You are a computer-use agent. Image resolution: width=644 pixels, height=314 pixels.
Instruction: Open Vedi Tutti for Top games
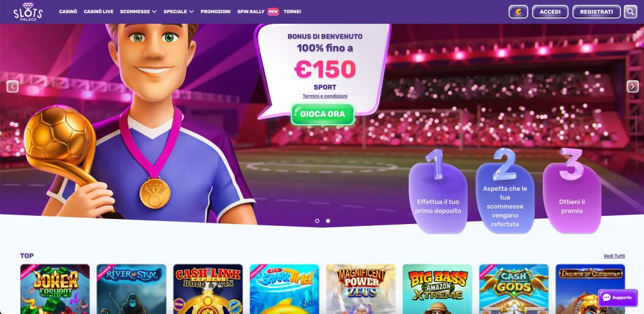[x=614, y=255]
